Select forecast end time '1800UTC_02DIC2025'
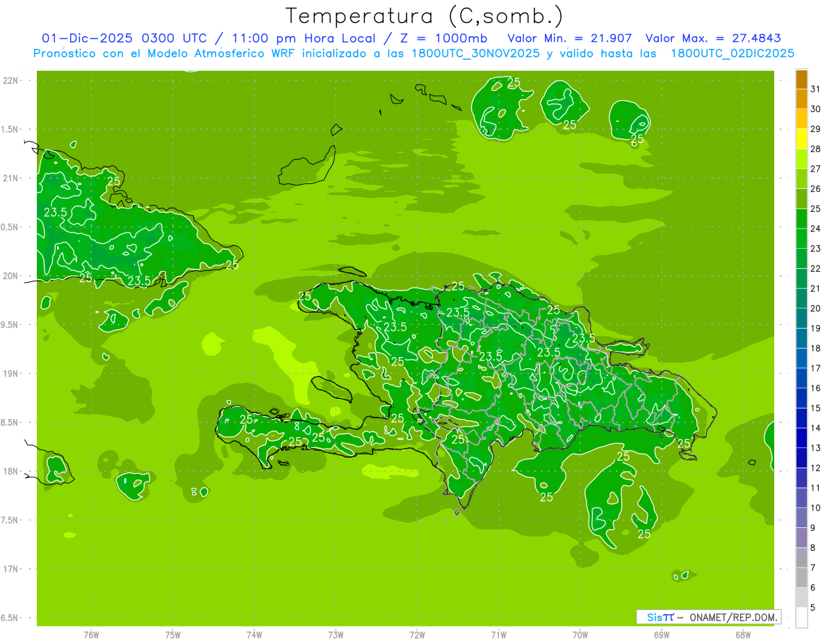Screen dimensions: 834x644 click(x=733, y=53)
